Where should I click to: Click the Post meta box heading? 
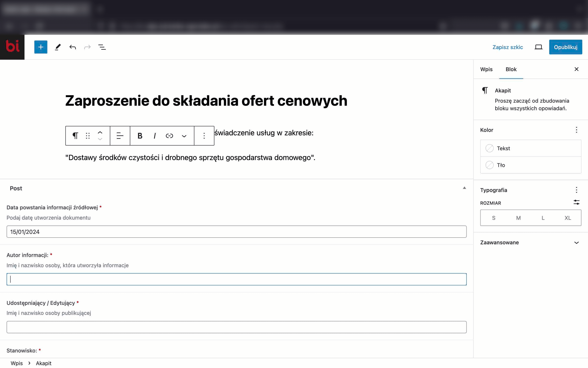(x=16, y=188)
